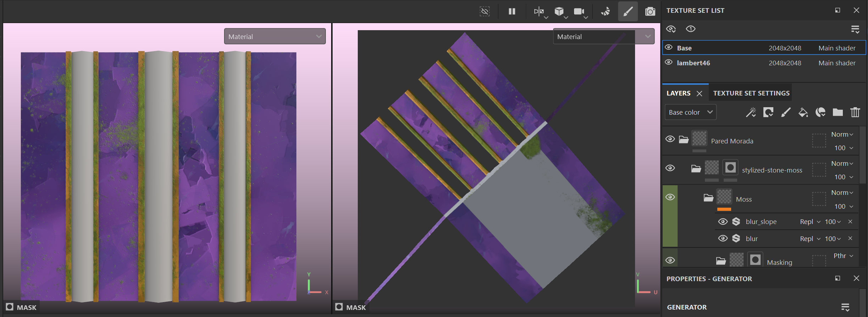Viewport: 868px width, 317px height.
Task: Expand the camera icon's dropdown arrow
Action: tap(586, 17)
